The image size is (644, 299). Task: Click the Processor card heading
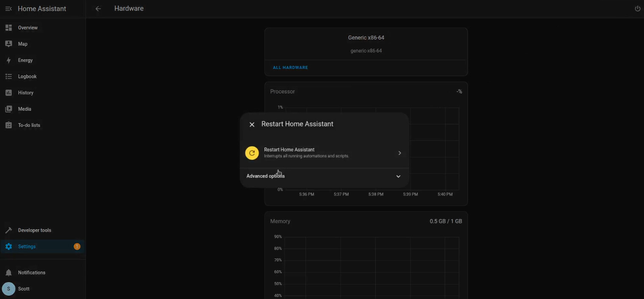(283, 91)
